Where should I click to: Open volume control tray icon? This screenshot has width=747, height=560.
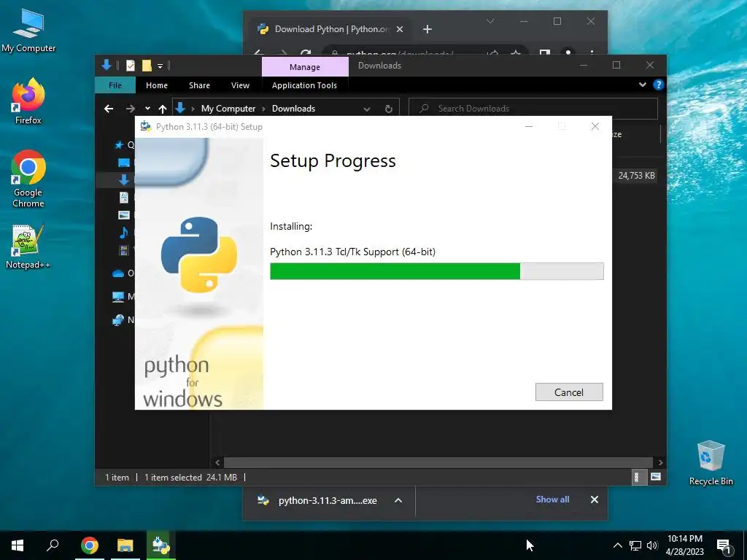point(652,545)
